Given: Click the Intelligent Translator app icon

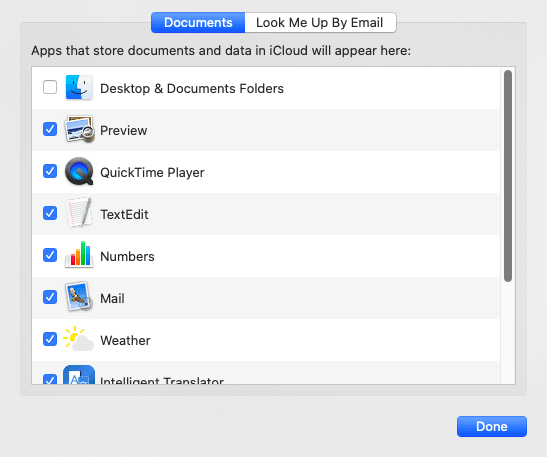Looking at the screenshot, I should pyautogui.click(x=79, y=375).
